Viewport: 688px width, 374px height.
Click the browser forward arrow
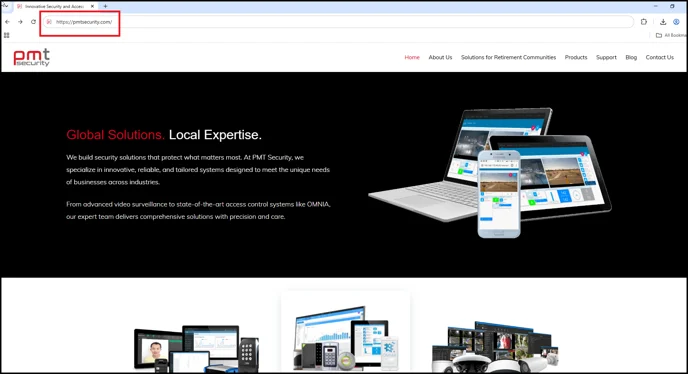pyautogui.click(x=20, y=22)
